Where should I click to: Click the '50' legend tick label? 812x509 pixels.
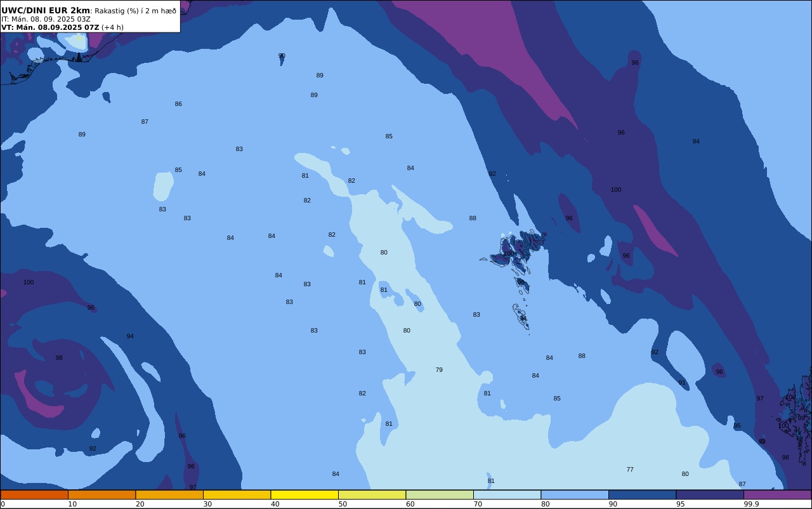[x=343, y=504]
